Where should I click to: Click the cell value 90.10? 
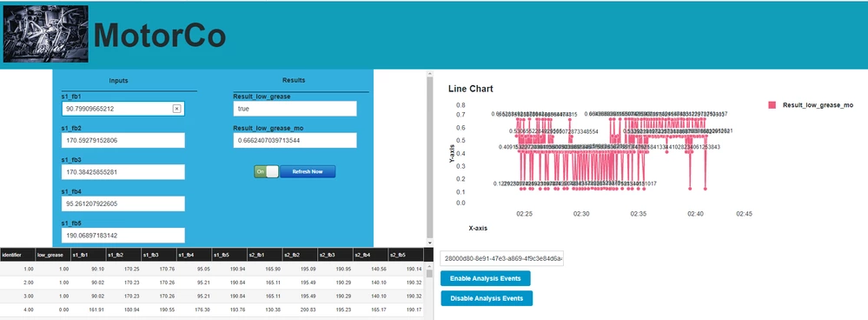click(97, 269)
